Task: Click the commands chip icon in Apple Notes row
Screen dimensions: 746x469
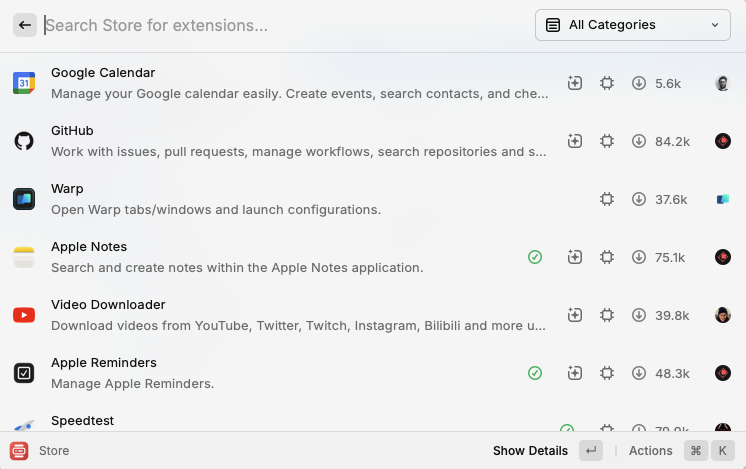Action: [607, 257]
